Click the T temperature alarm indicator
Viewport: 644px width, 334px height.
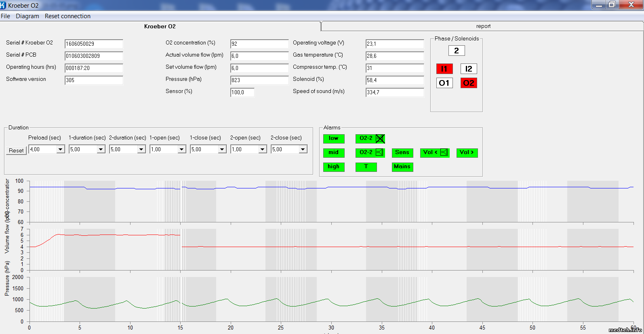click(x=366, y=167)
